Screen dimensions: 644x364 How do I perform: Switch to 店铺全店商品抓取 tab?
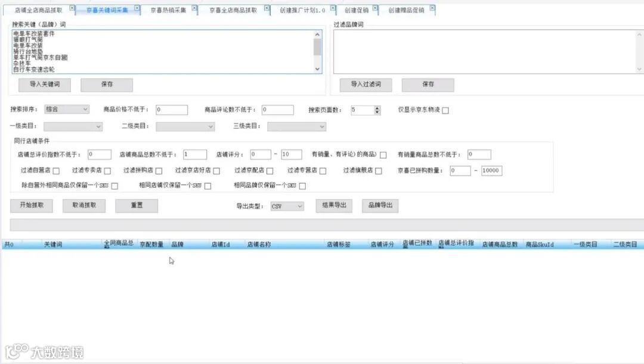[39, 10]
